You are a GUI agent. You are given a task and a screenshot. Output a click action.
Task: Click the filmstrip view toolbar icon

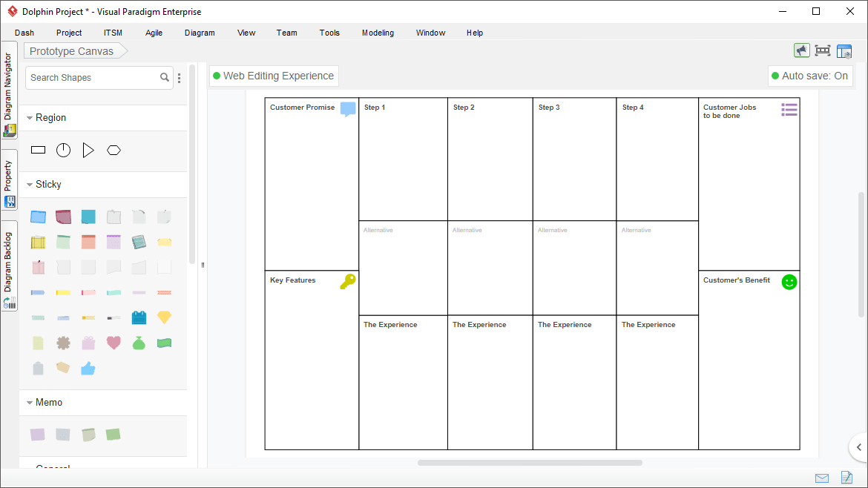[x=823, y=50]
